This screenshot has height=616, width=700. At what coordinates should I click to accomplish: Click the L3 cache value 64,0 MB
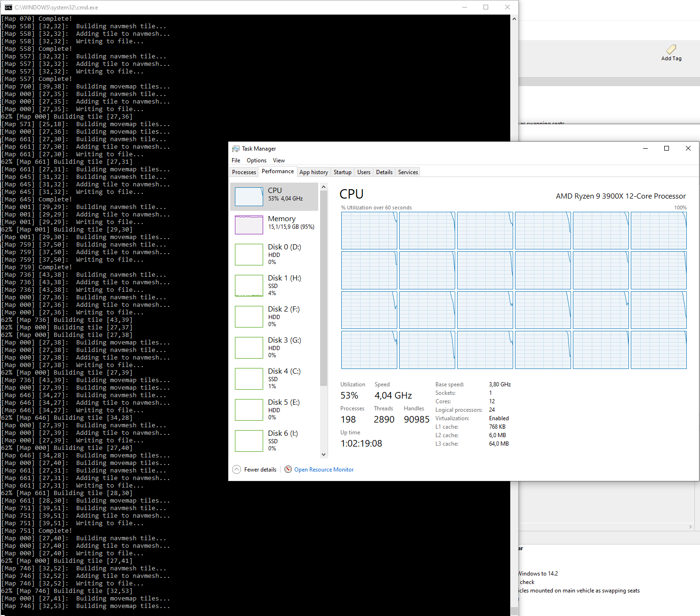499,444
